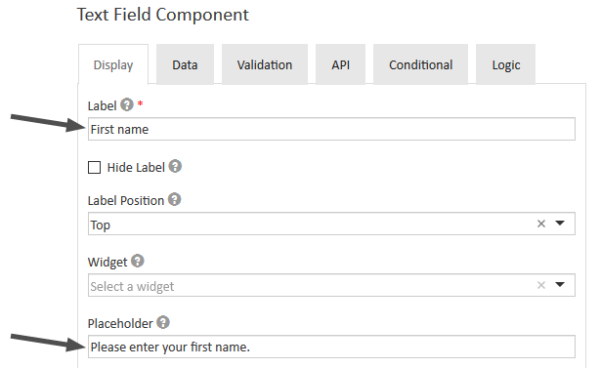Expand the Label Position dropdown arrow
The image size is (600, 368).
pos(560,223)
